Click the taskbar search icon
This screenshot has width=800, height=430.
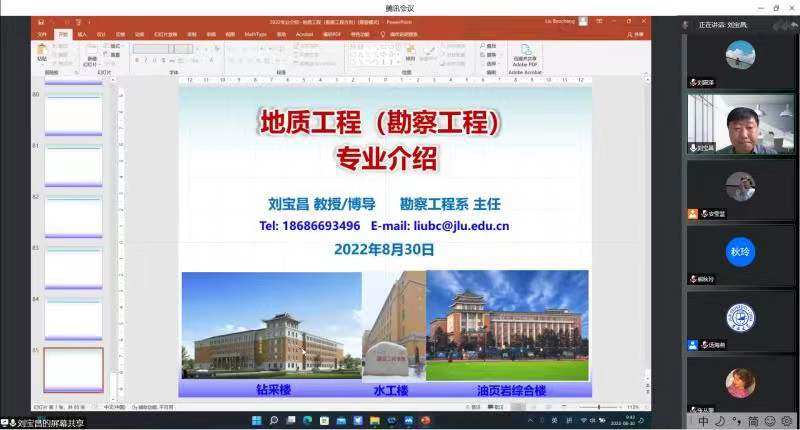click(x=273, y=418)
